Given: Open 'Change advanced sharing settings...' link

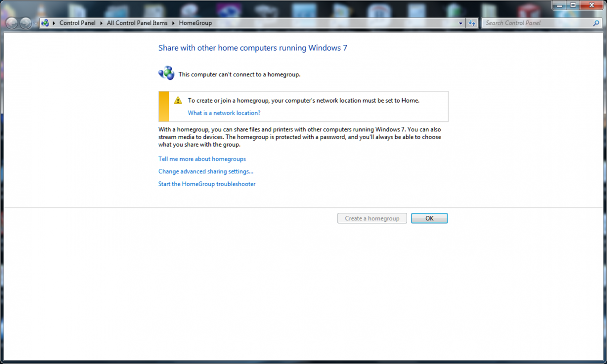Looking at the screenshot, I should [x=206, y=172].
